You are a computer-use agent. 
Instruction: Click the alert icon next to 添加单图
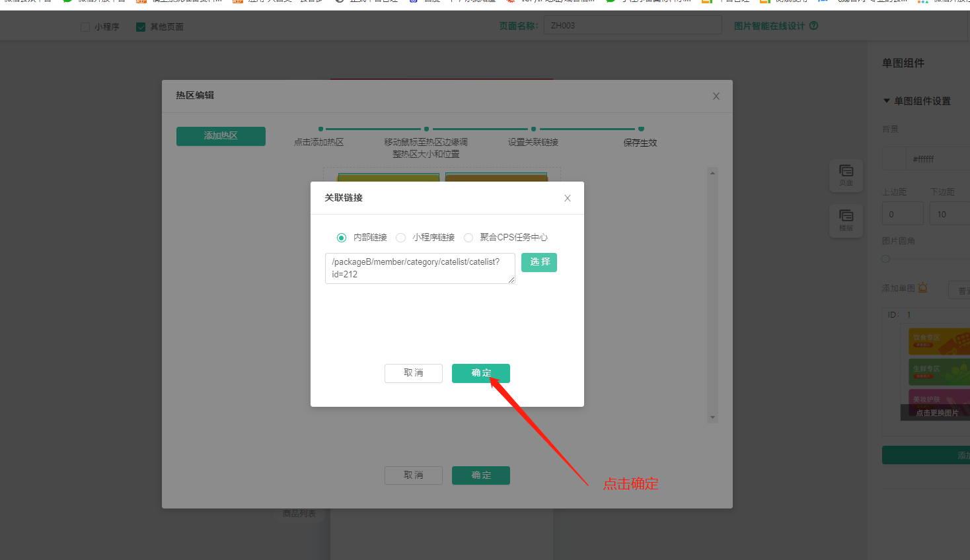(x=922, y=288)
